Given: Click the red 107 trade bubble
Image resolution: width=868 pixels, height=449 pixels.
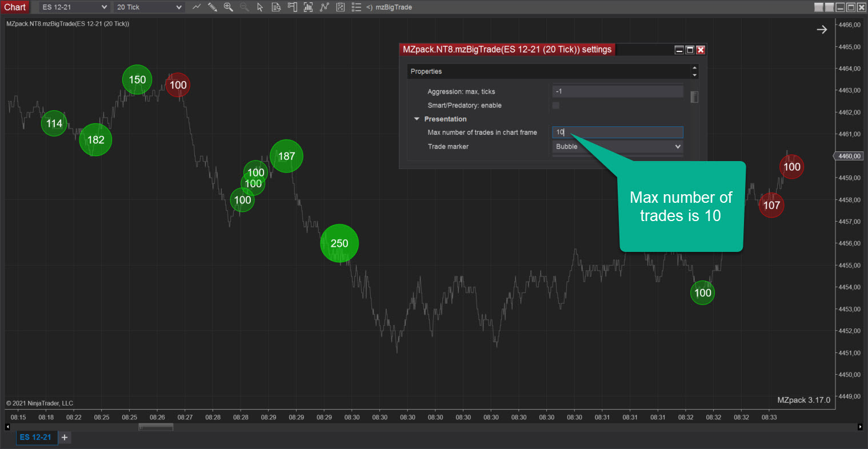Looking at the screenshot, I should [x=771, y=205].
